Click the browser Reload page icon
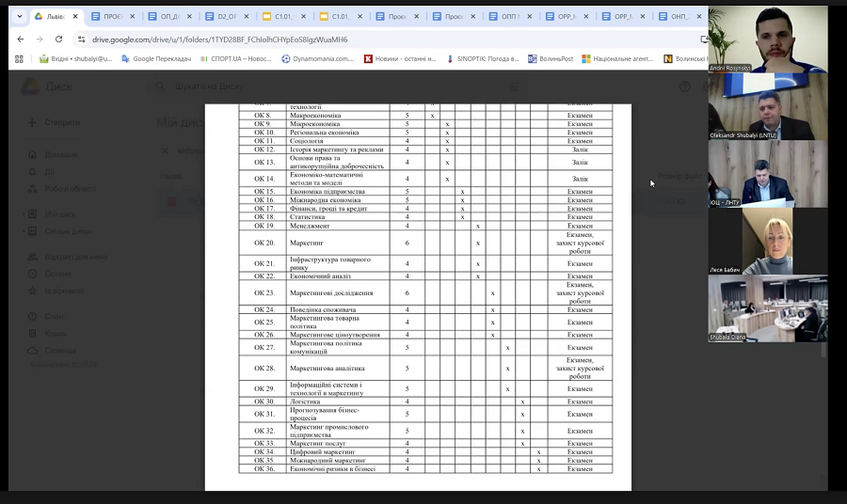 pyautogui.click(x=58, y=39)
